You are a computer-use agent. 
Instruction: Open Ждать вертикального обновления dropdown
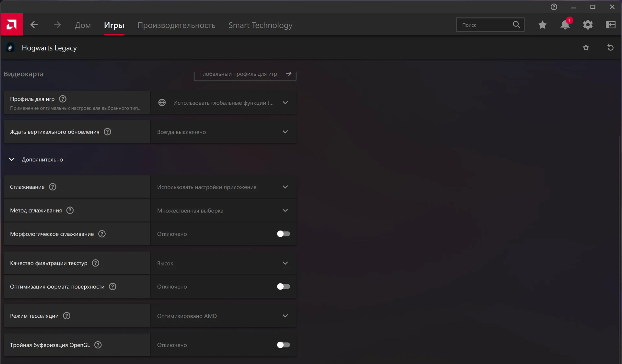(223, 132)
